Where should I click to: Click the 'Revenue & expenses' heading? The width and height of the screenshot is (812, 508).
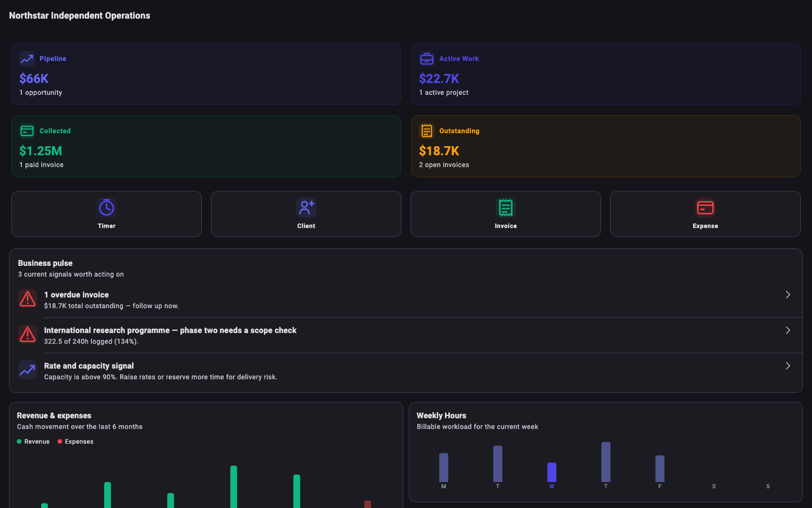tap(54, 415)
